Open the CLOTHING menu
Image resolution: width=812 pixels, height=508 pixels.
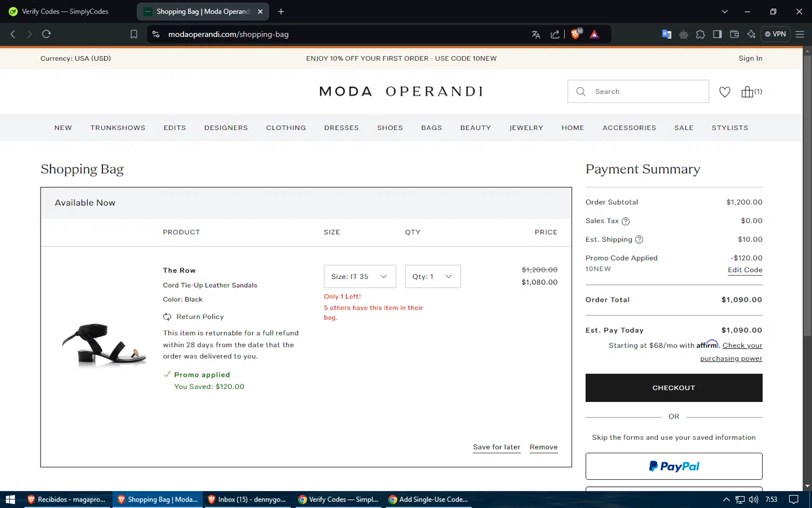286,128
